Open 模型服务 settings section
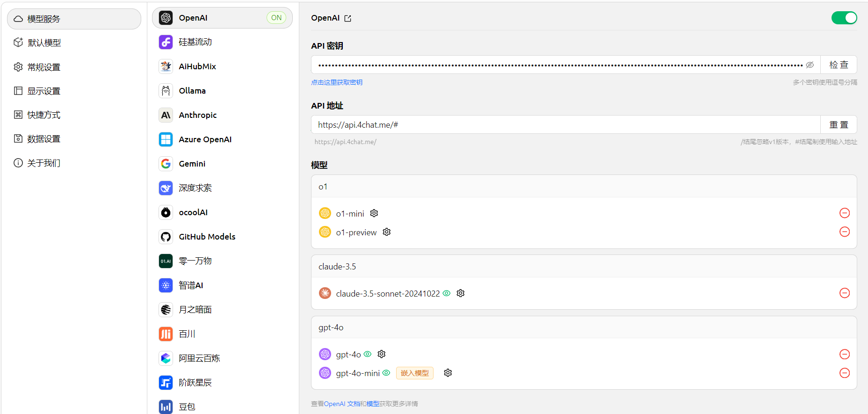Screen dimensions: 868x414 pyautogui.click(x=74, y=19)
